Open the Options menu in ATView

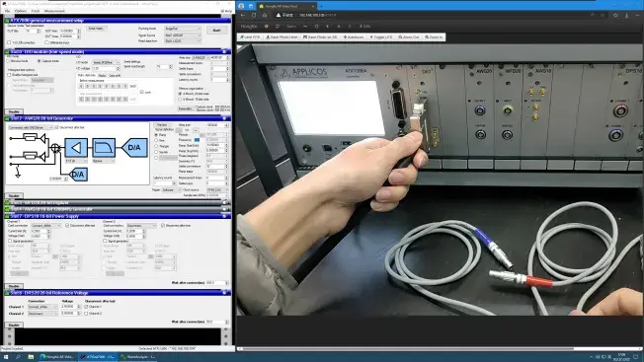click(21, 11)
